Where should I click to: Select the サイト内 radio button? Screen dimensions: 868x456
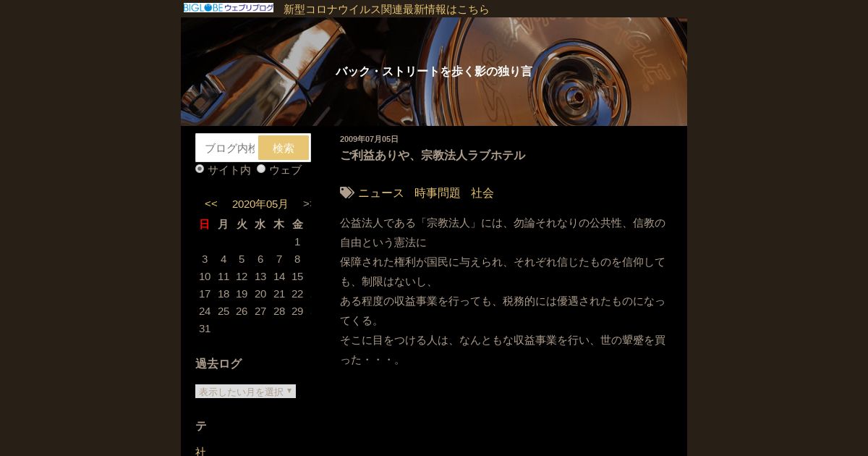(x=200, y=169)
